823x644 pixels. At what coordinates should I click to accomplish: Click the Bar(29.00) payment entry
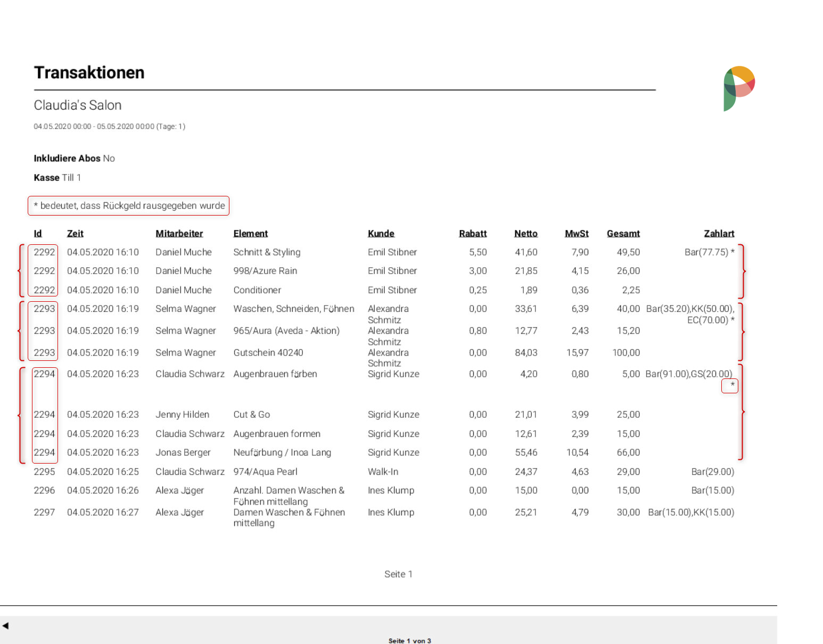[713, 472]
